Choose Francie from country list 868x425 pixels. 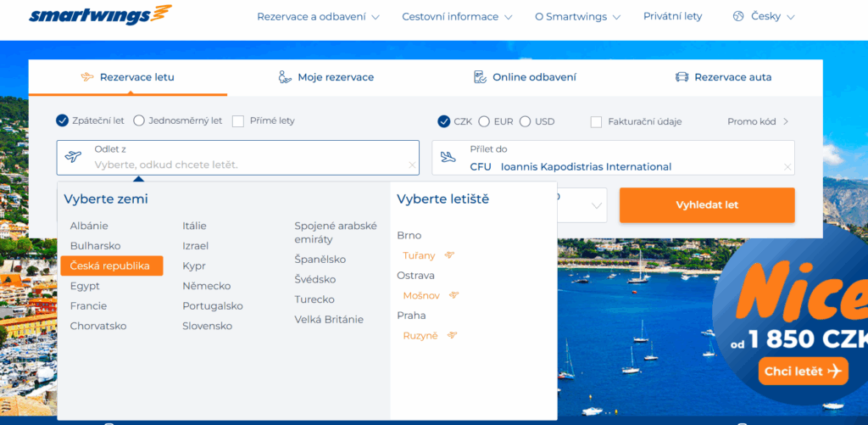pos(88,306)
